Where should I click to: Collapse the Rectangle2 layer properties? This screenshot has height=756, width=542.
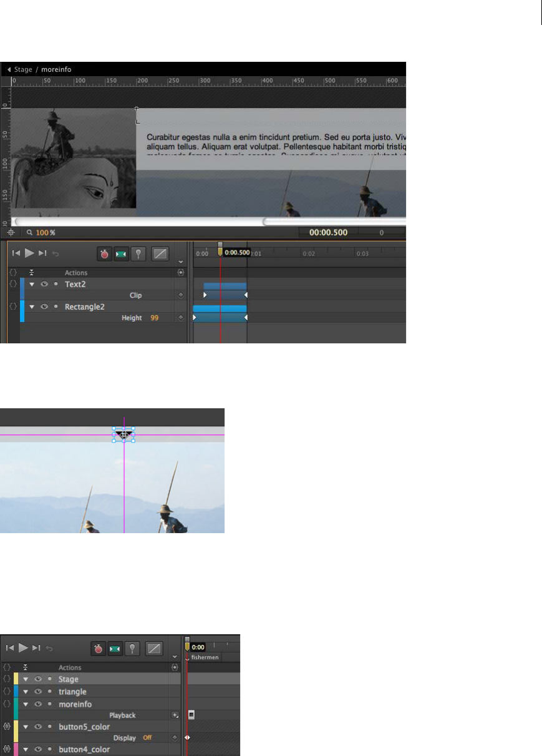[x=32, y=307]
